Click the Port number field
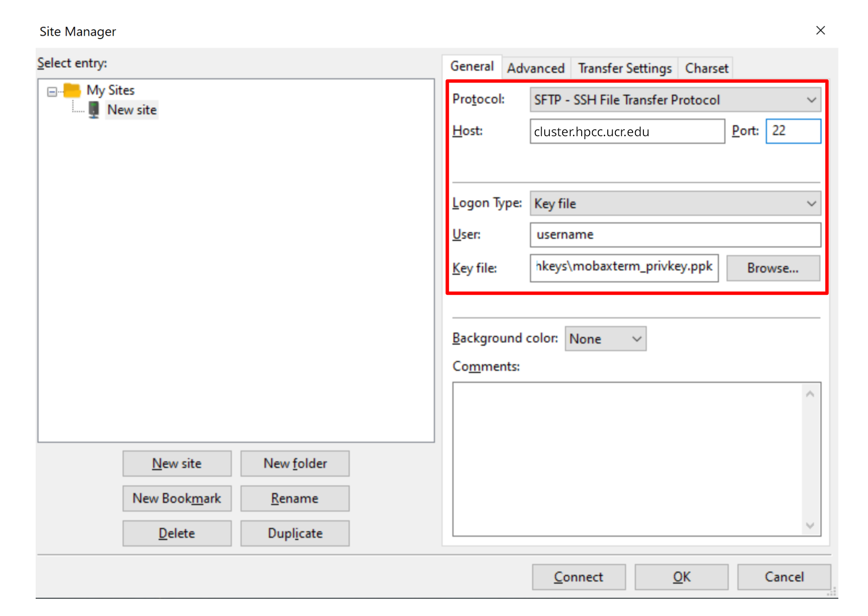The image size is (868, 616). click(793, 131)
